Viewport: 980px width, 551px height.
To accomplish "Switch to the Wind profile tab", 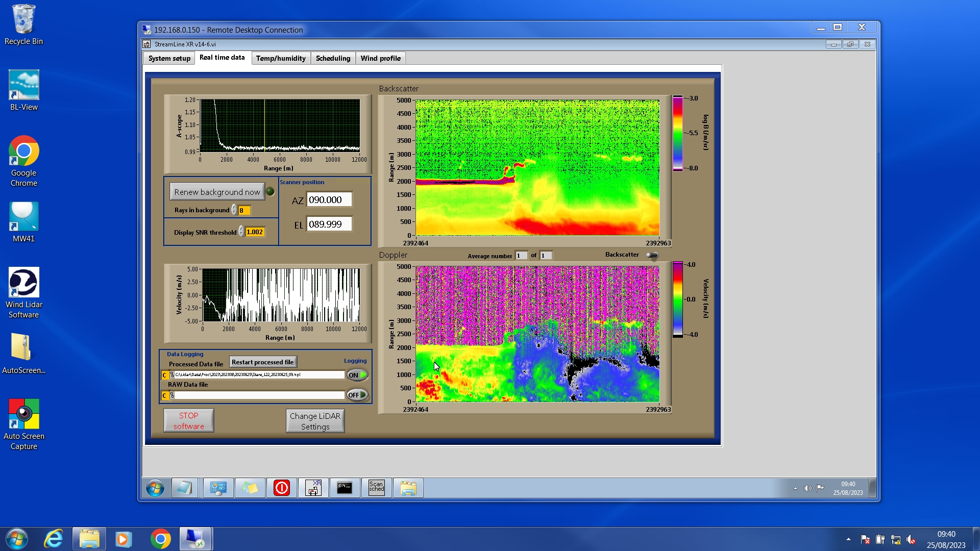I will point(380,58).
